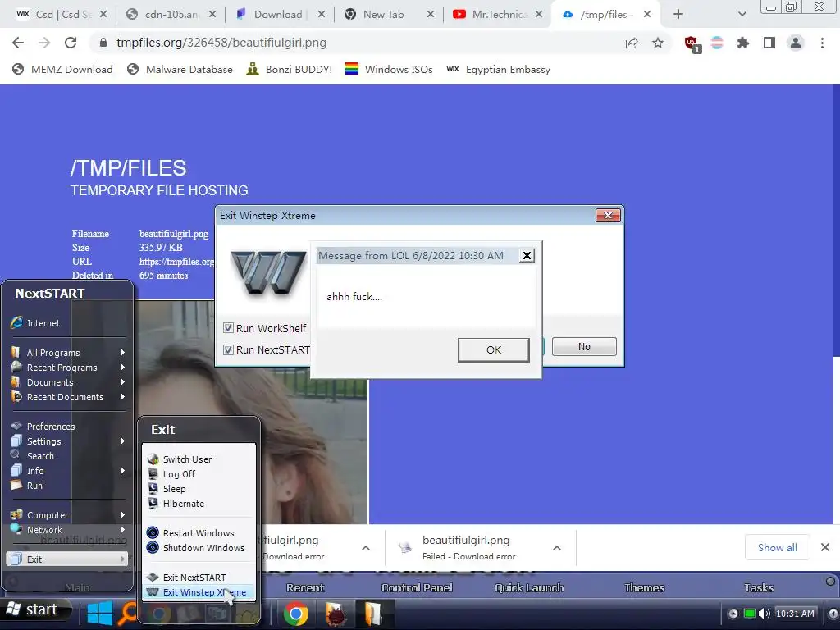Switch to the Mr.Technica YouTube tab
This screenshot has height=630, width=840.
coord(496,15)
